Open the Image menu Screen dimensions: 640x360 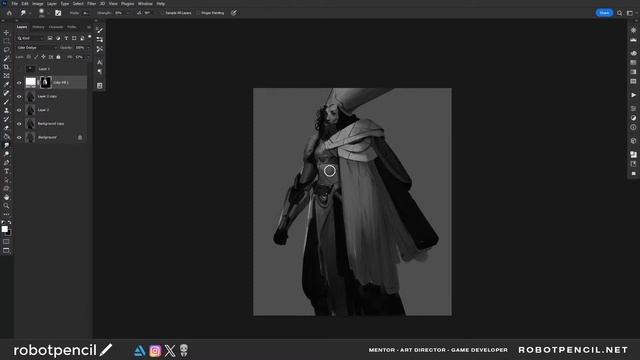coord(38,4)
